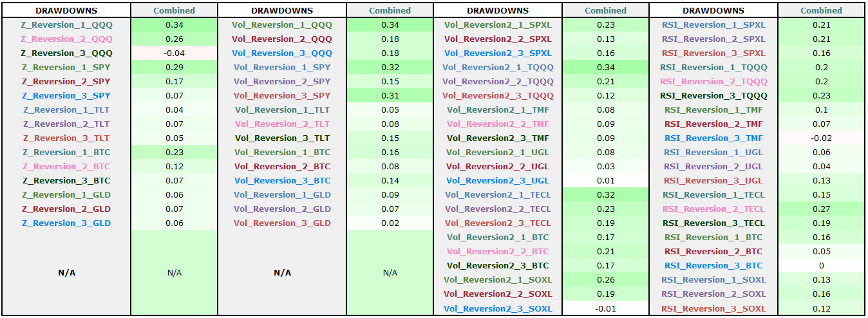The height and width of the screenshot is (318, 868).
Task: Select the Vol_Reversion_3_BTC label
Action: [282, 180]
